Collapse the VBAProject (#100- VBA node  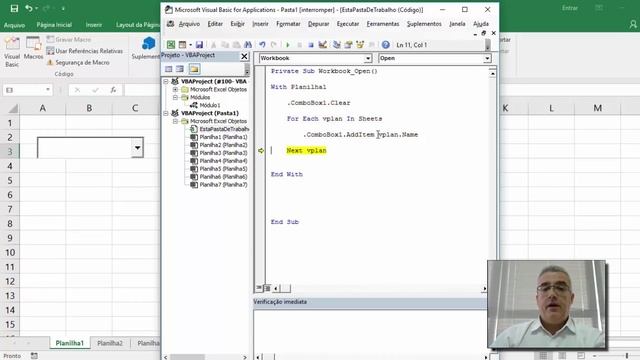(x=166, y=81)
